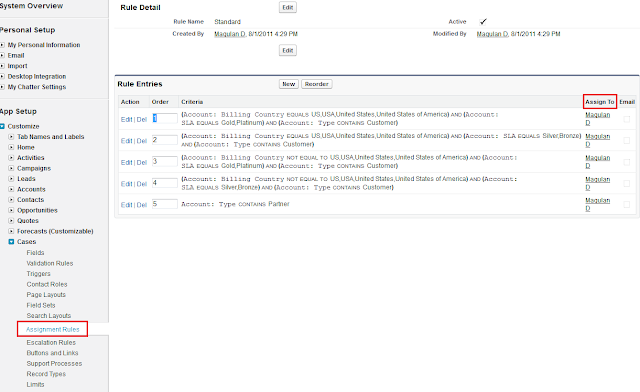Toggle Email checkbox for Partner entry

pyautogui.click(x=627, y=205)
